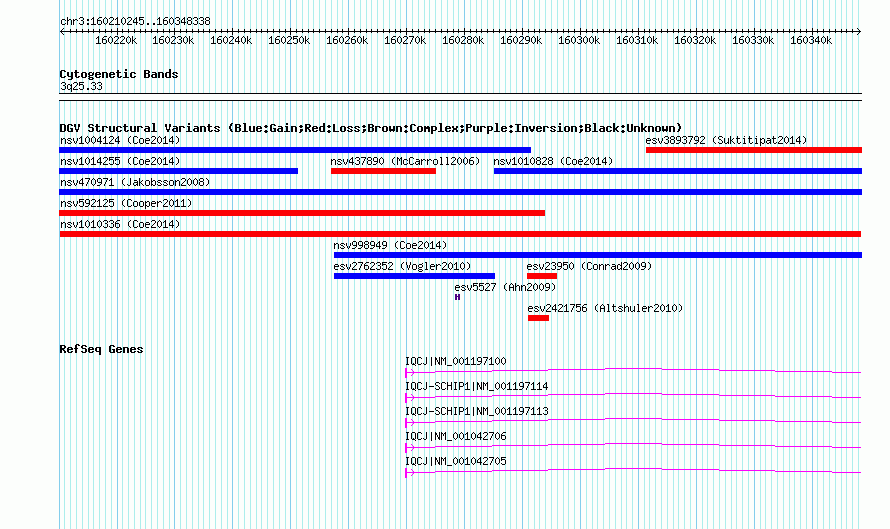The height and width of the screenshot is (529, 890).
Task: Click the 160290k ruler position
Action: [x=521, y=40]
